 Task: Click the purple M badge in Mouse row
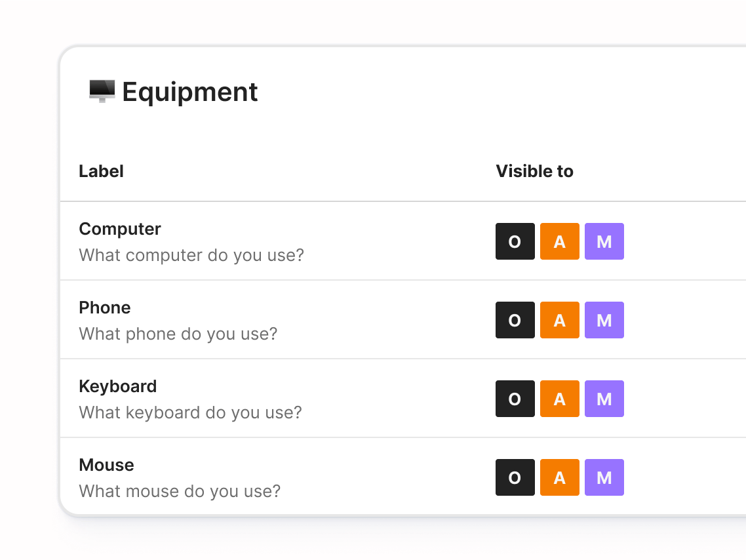604,477
